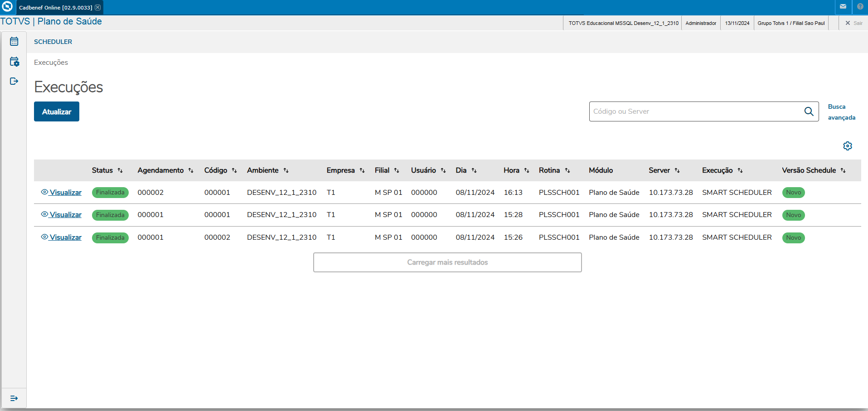Click the 13/11/2024 date in header
Image resolution: width=868 pixels, height=411 pixels.
pos(737,23)
